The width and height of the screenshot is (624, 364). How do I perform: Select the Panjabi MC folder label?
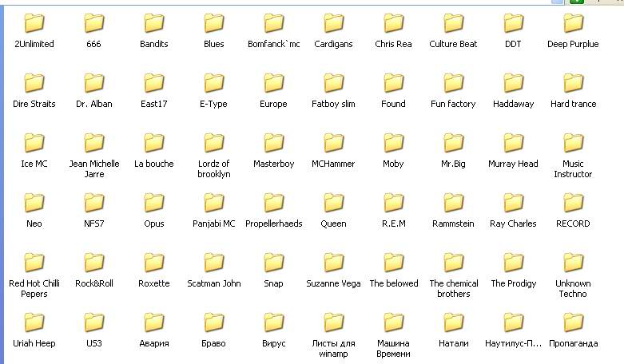(214, 224)
